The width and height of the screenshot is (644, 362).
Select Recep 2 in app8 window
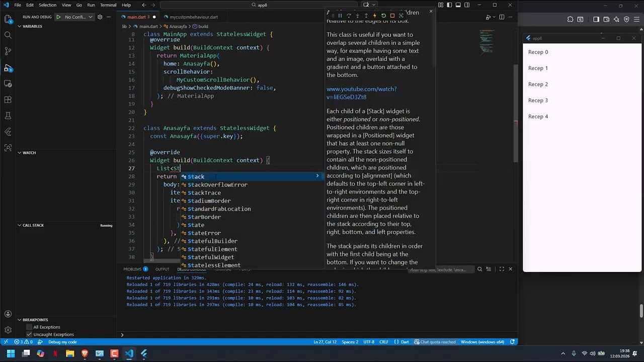click(538, 84)
